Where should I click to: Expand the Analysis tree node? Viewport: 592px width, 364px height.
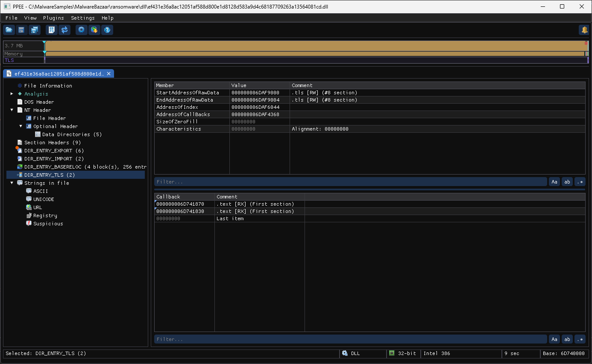pos(12,94)
